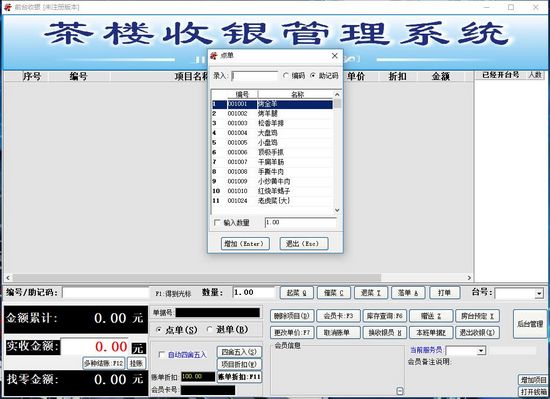This screenshot has height=399, width=550.
Task: Focus the 编号/助记码 input field
Action: pyautogui.click(x=106, y=293)
